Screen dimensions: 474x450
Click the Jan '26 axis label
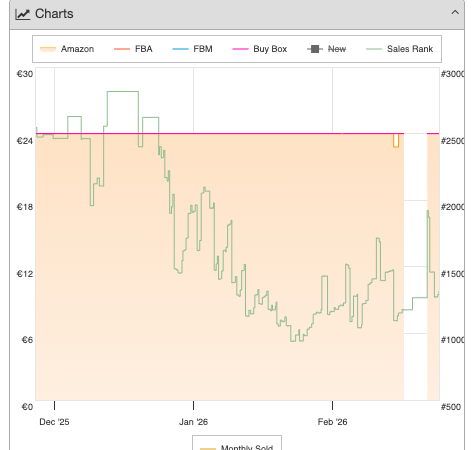(x=193, y=422)
